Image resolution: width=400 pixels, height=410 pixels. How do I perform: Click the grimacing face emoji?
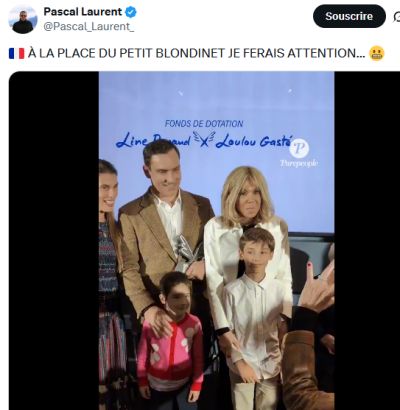pyautogui.click(x=377, y=53)
